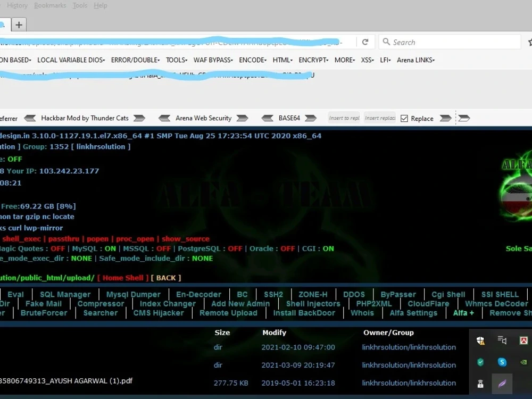The image size is (532, 399).
Task: Click the Owner/Group column header
Action: (388, 332)
